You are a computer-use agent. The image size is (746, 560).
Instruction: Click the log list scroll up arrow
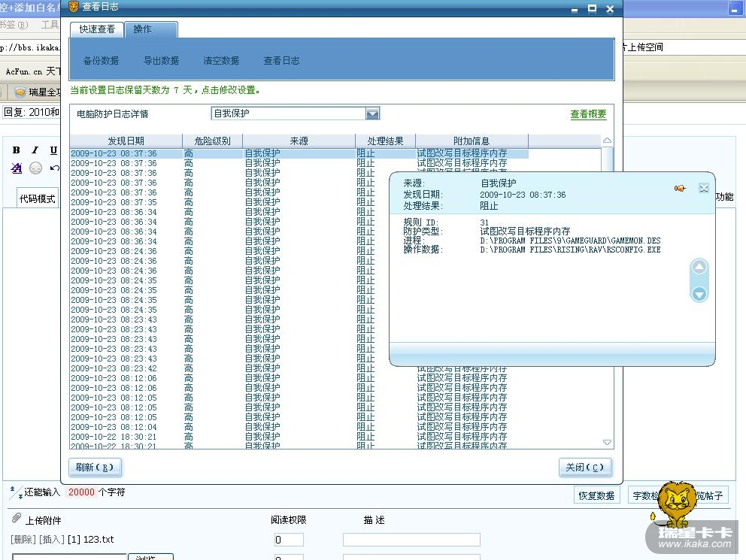(x=607, y=141)
